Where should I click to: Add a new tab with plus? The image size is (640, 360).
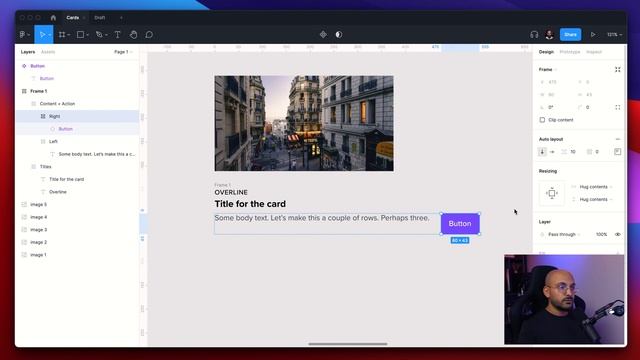click(121, 18)
